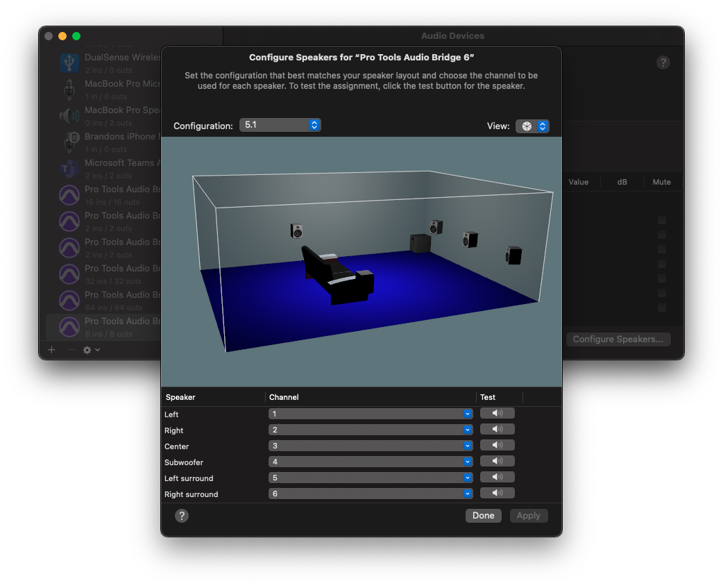The image size is (723, 588).
Task: Test the Left surround speaker
Action: pos(497,477)
